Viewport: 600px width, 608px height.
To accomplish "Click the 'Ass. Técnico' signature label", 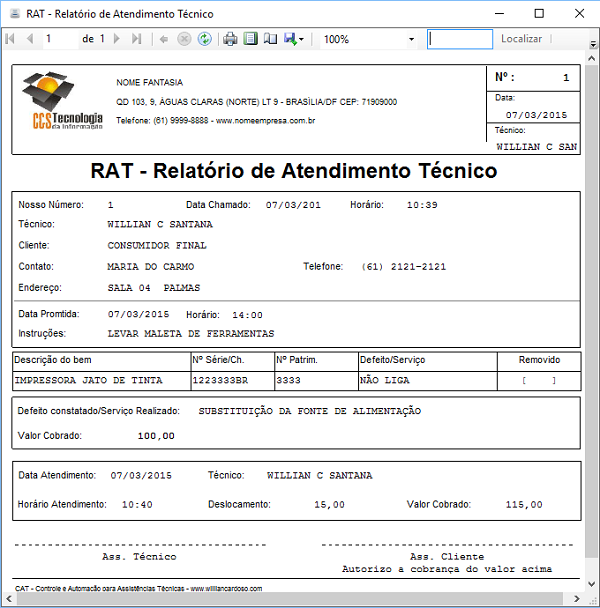I will click(139, 557).
